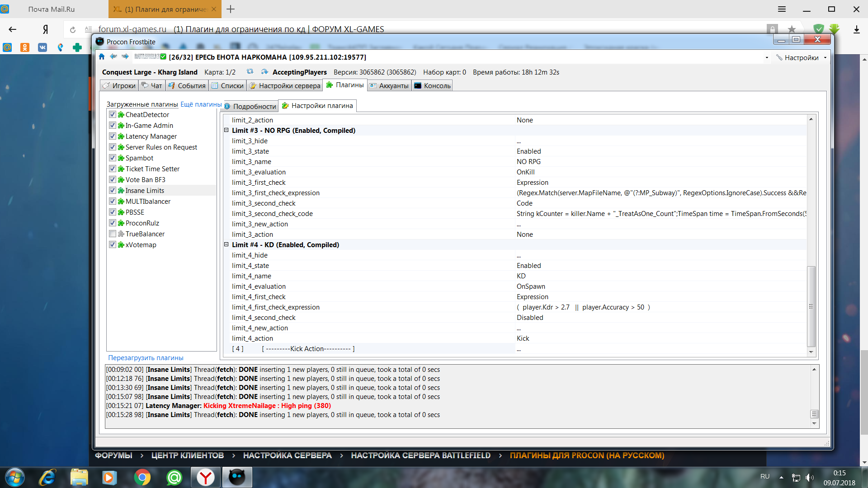Disable the xVotemap plugin checkbox

point(113,244)
